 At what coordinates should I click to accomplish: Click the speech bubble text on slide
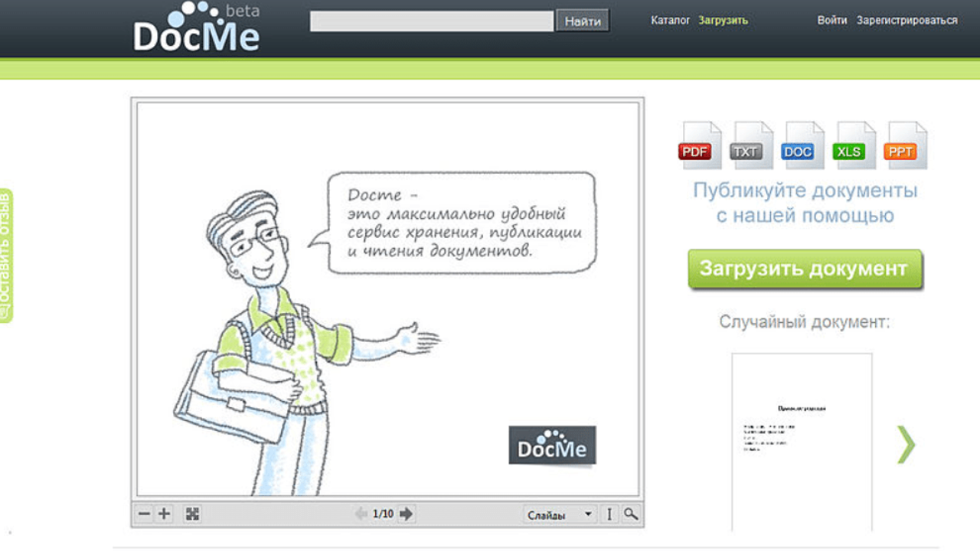(x=464, y=223)
